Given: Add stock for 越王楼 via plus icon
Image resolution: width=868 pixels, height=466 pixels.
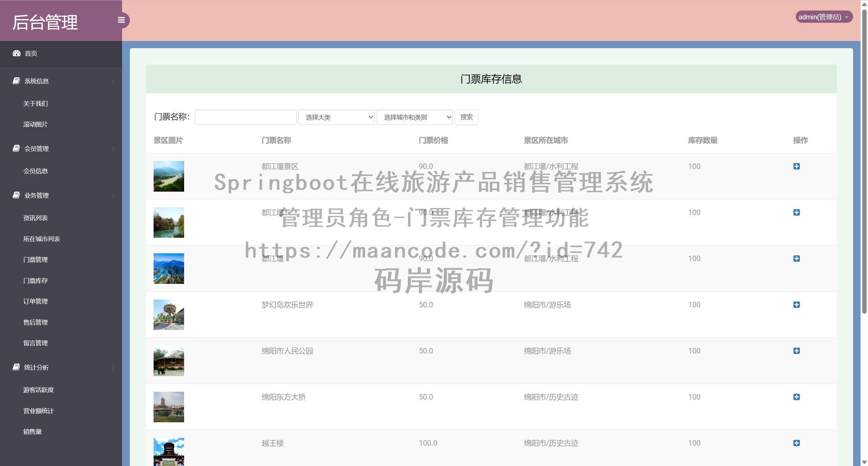Looking at the screenshot, I should (x=796, y=443).
